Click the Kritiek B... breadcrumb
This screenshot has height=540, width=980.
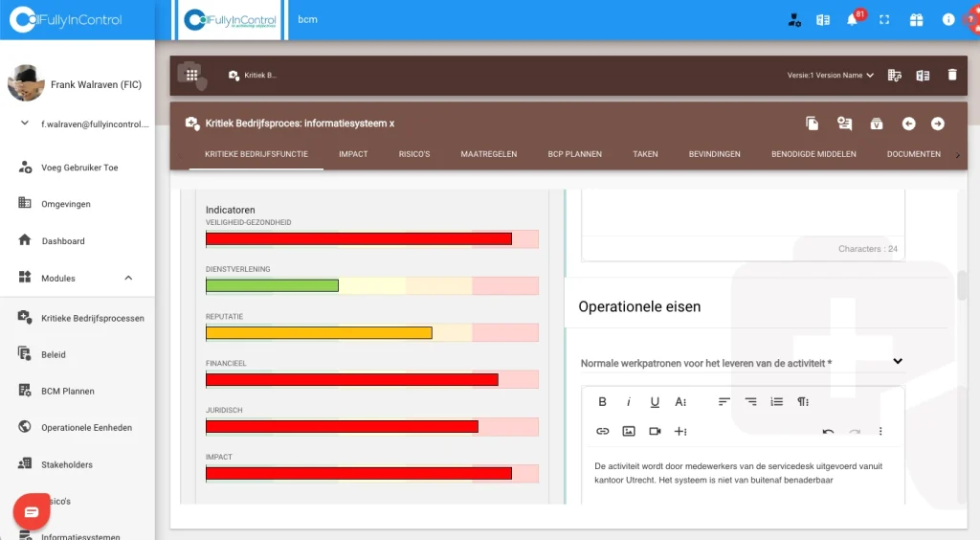tap(253, 75)
